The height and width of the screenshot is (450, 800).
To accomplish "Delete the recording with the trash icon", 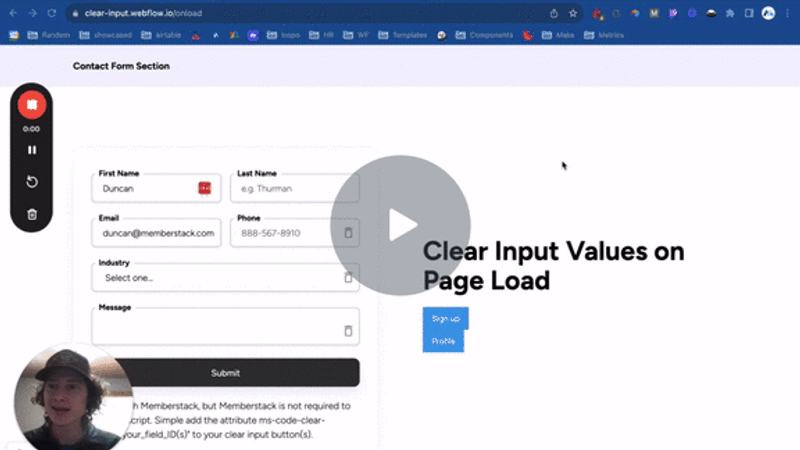I will pyautogui.click(x=32, y=214).
